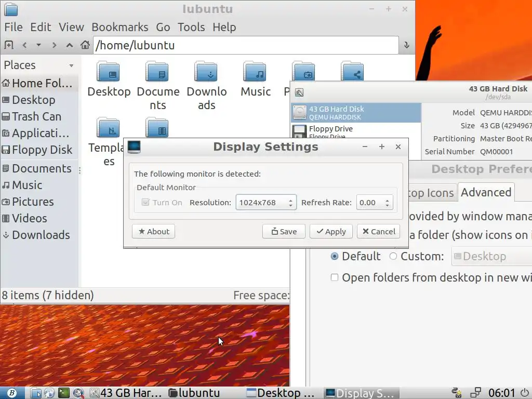
Task: Click the Disks utility wrench icon
Action: (299, 92)
